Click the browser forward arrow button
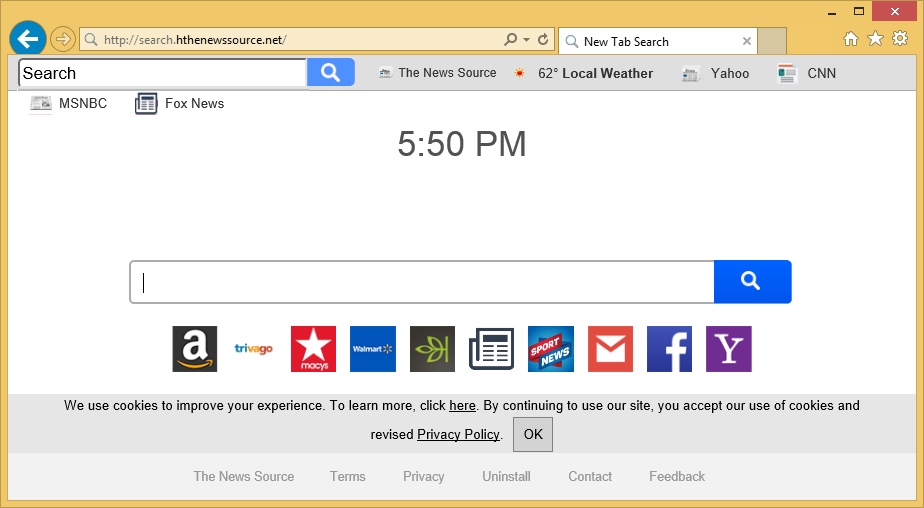The height and width of the screenshot is (508, 924). pos(62,39)
